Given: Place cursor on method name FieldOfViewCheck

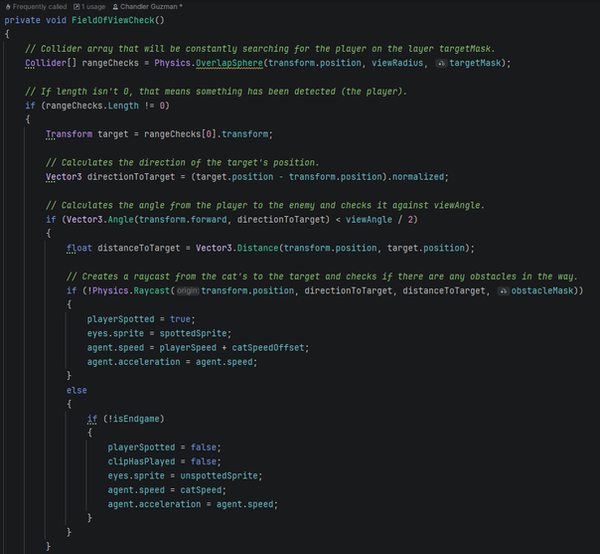Looking at the screenshot, I should [x=113, y=20].
